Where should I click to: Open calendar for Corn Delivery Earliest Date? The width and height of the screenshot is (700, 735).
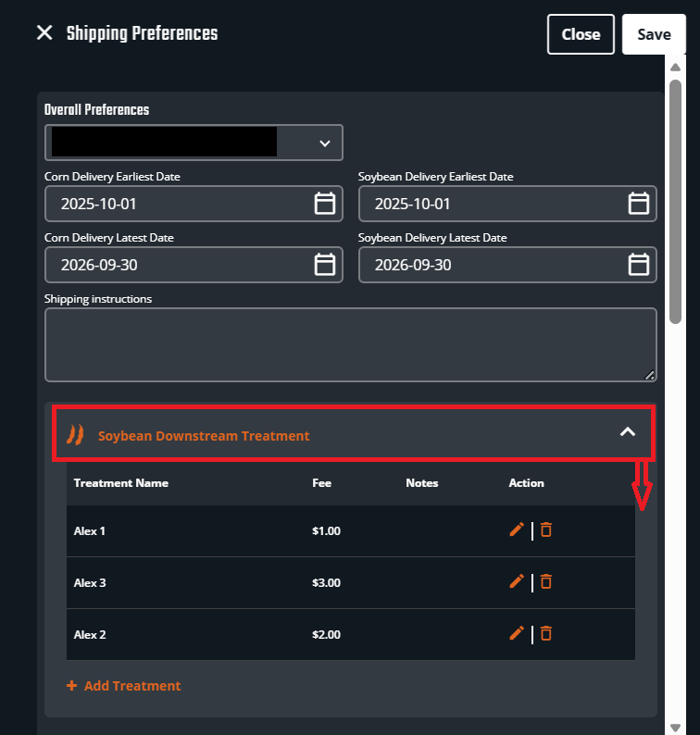[x=324, y=204]
